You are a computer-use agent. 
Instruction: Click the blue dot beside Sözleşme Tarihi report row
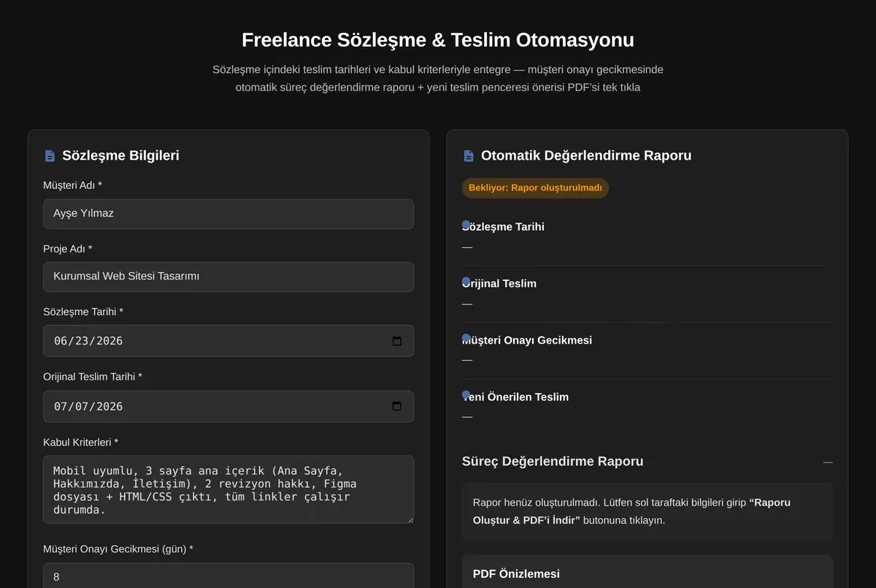click(466, 224)
